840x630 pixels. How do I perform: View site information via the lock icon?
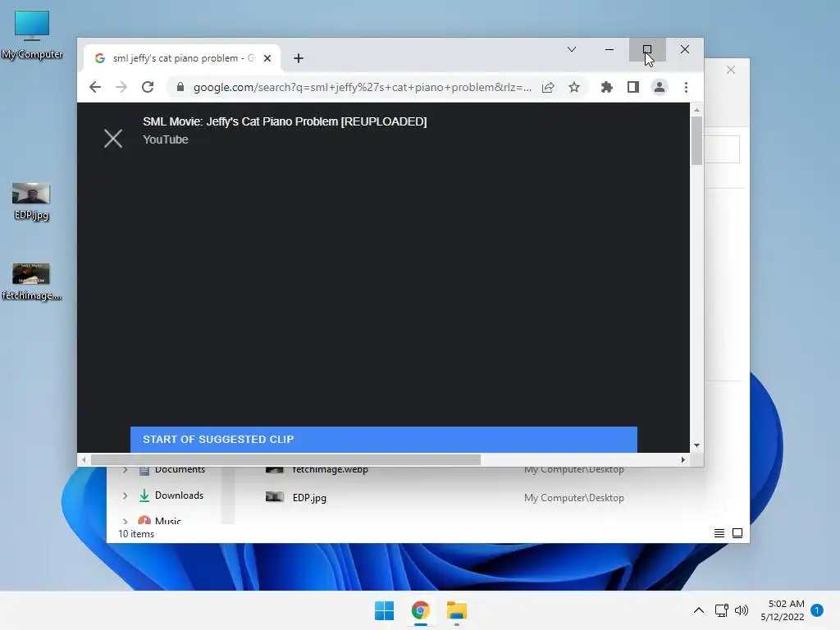[180, 87]
